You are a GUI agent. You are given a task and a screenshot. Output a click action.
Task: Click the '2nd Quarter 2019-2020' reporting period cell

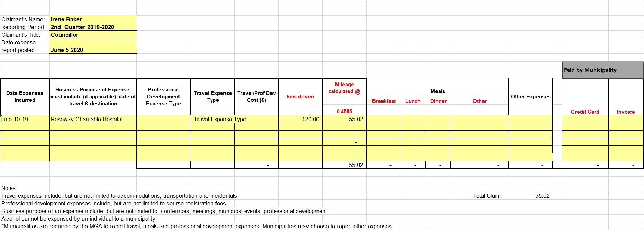point(93,27)
